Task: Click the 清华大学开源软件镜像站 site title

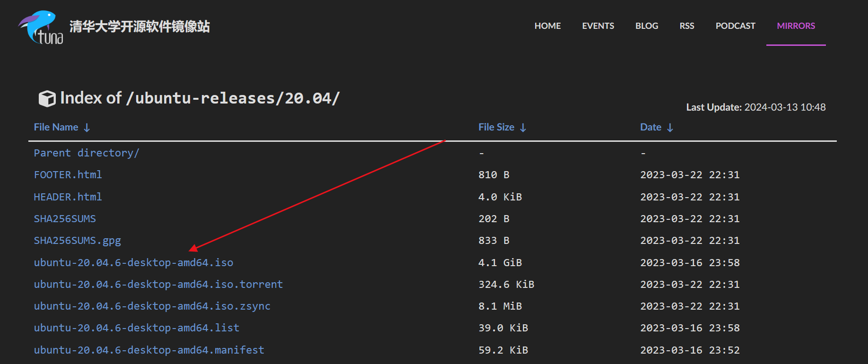Action: coord(140,26)
